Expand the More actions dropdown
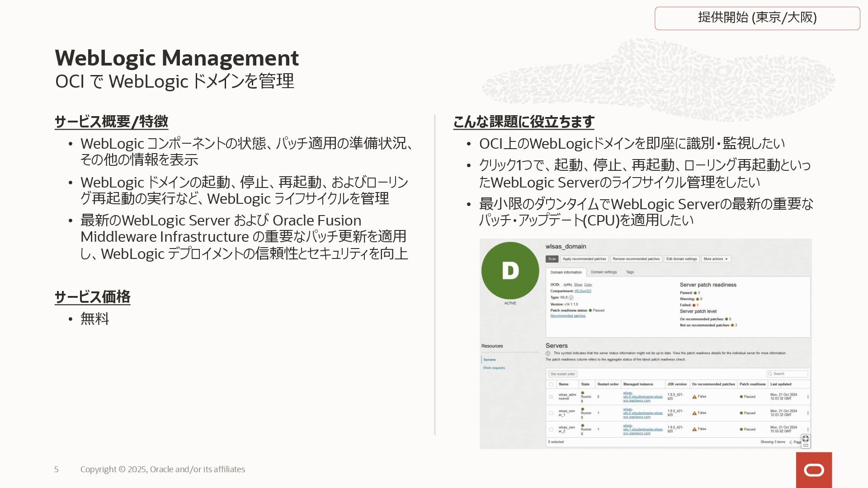Viewport: 868px width, 488px height. (x=716, y=259)
